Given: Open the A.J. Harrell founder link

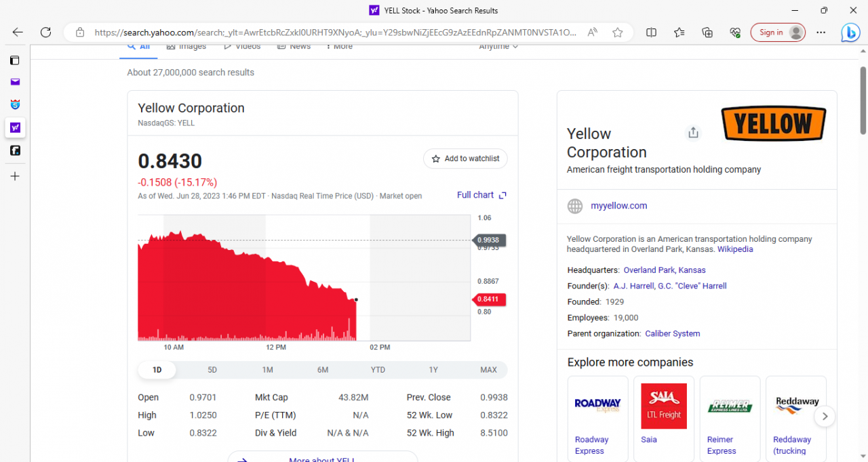Looking at the screenshot, I should click(634, 286).
